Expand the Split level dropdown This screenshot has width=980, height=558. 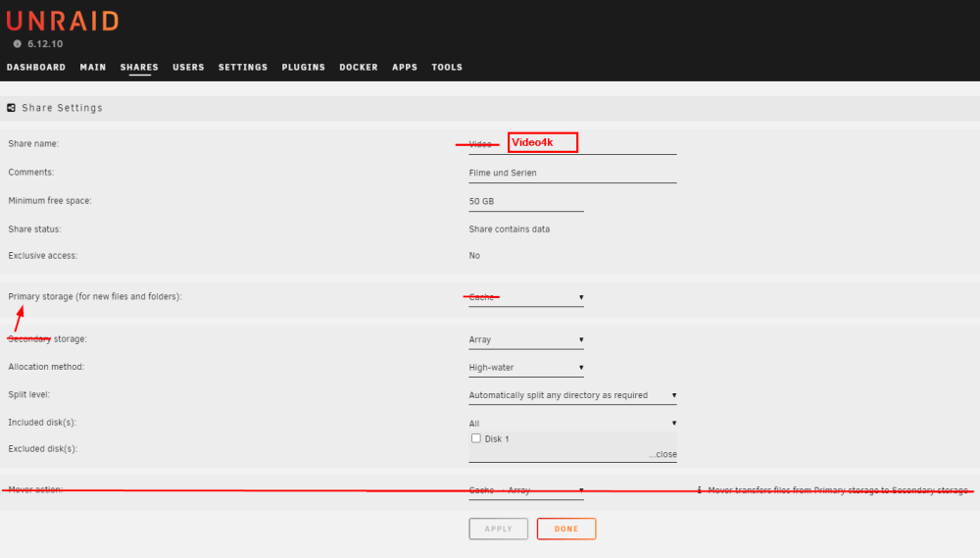(572, 395)
